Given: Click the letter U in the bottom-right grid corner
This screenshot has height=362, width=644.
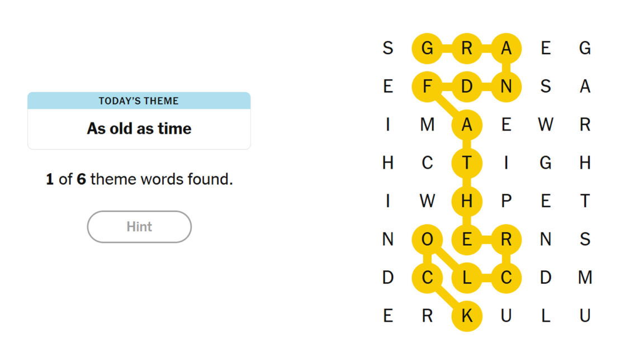Looking at the screenshot, I should pyautogui.click(x=585, y=316).
